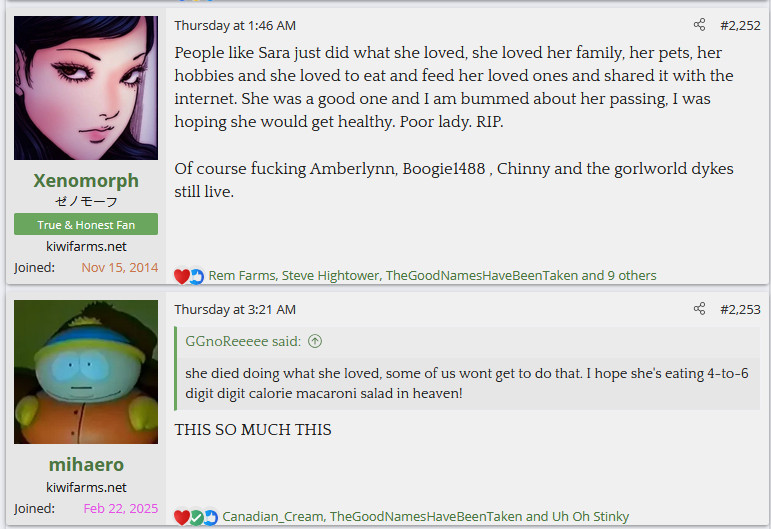
Task: Jump to quoted GGnoReeeee post arrow icon
Action: click(315, 341)
